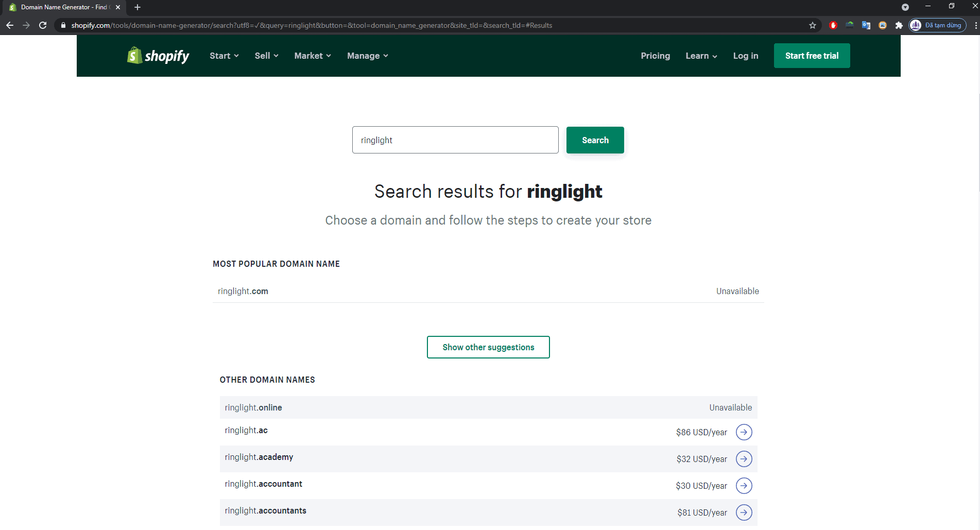Choose arrow icon for ringlight.accountant

pos(744,486)
